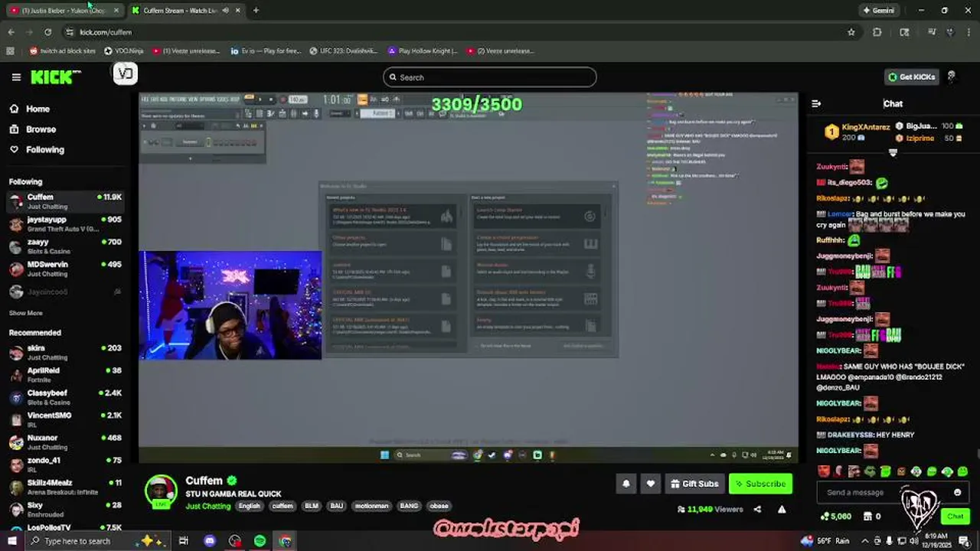Open twitch ad block sites bookmark
The height and width of the screenshot is (551, 980).
[63, 51]
